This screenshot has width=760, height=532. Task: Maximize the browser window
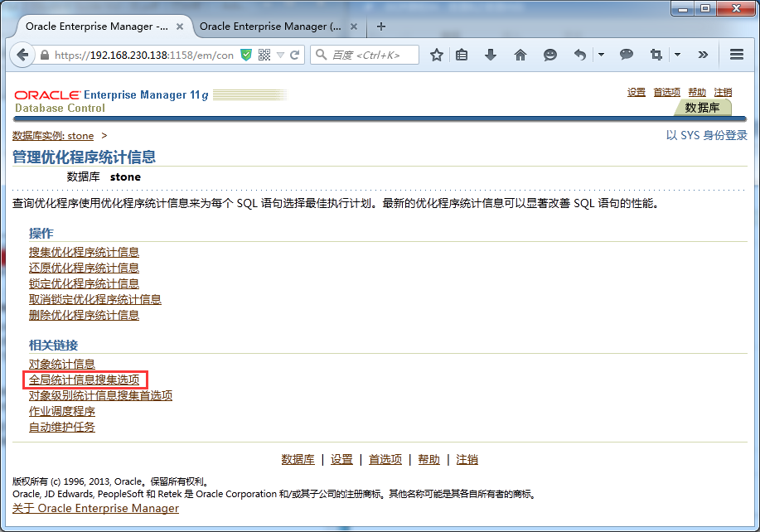pyautogui.click(x=705, y=8)
